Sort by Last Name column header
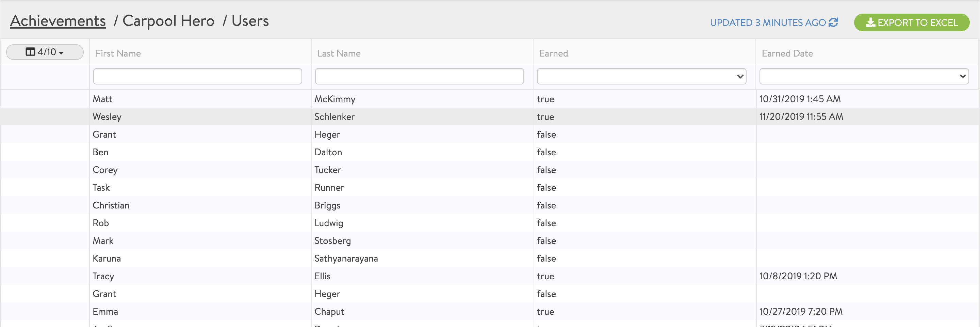The image size is (980, 327). tap(339, 53)
